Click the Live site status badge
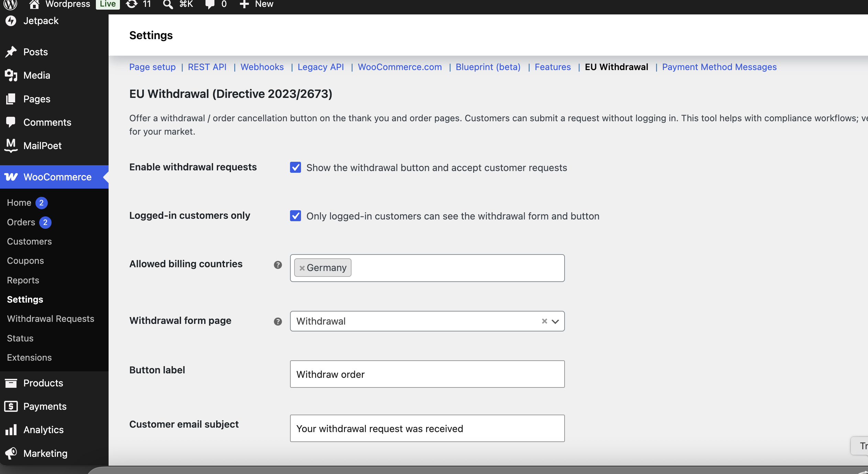 [x=108, y=4]
